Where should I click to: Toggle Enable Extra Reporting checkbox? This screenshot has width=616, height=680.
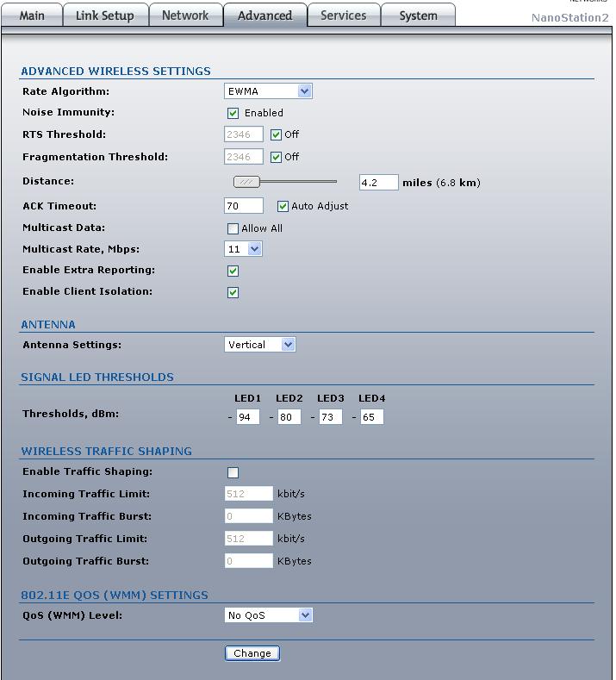coord(233,271)
